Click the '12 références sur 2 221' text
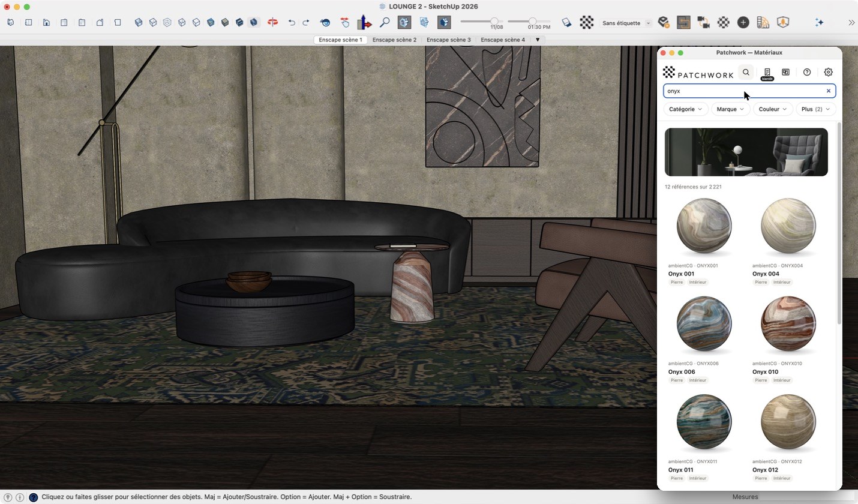 693,187
